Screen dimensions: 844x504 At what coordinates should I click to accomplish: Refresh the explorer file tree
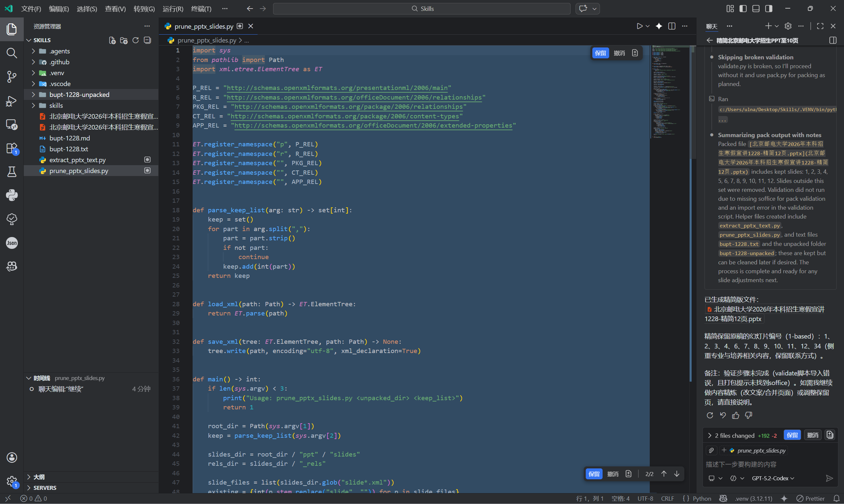point(136,41)
